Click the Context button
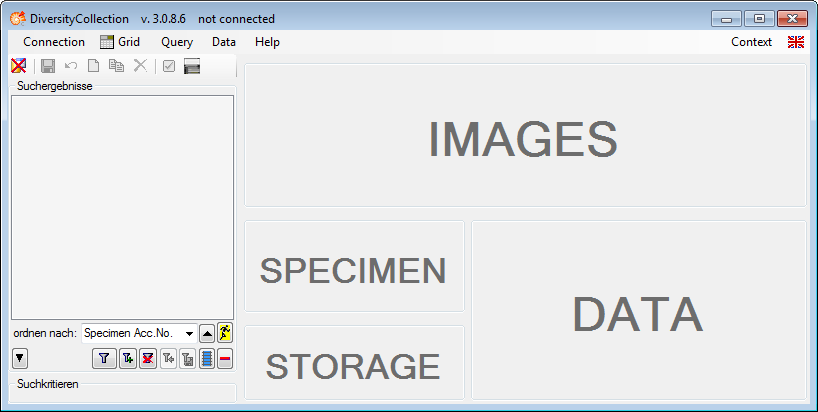818x412 pixels. tap(751, 42)
